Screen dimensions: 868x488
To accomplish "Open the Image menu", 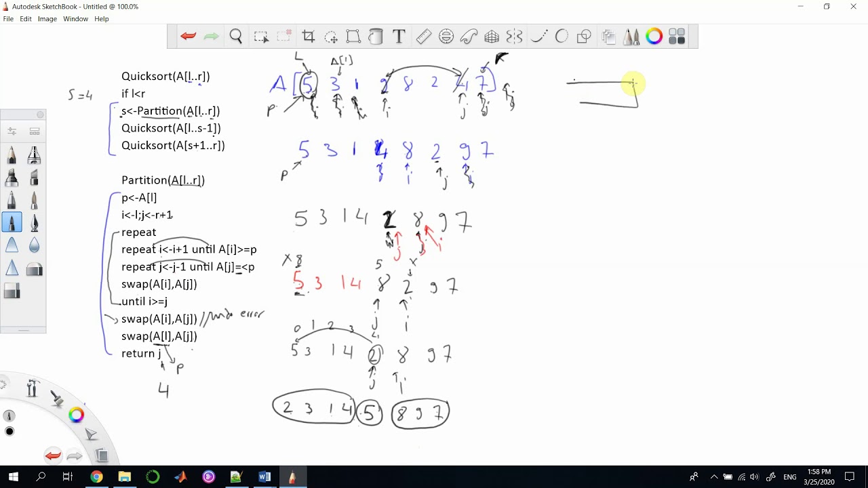I will [x=47, y=19].
